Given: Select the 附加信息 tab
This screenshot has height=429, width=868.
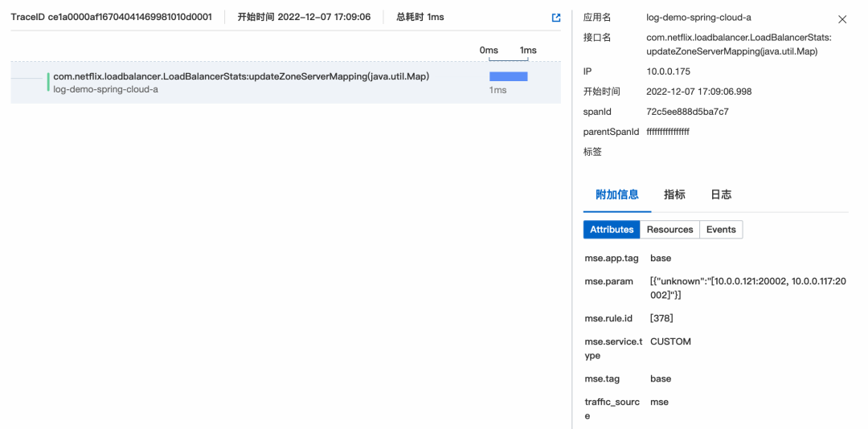Looking at the screenshot, I should coord(617,194).
